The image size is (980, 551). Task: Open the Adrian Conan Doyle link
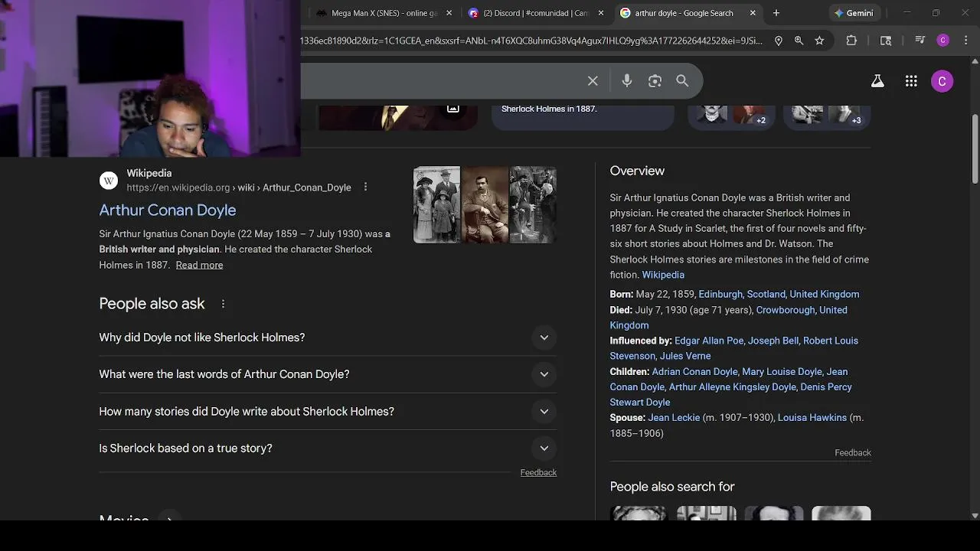coord(694,372)
